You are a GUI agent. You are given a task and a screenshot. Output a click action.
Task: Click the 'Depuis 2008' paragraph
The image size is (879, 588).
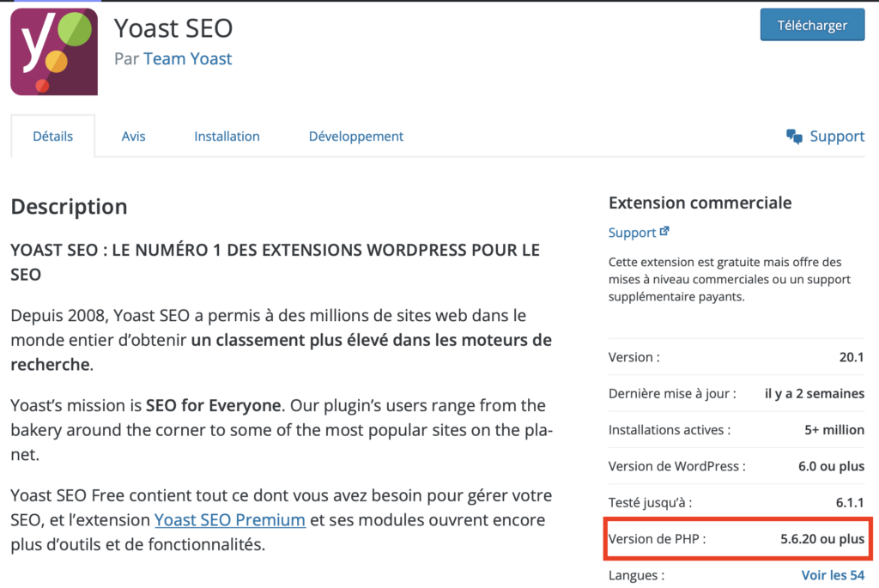tap(282, 340)
